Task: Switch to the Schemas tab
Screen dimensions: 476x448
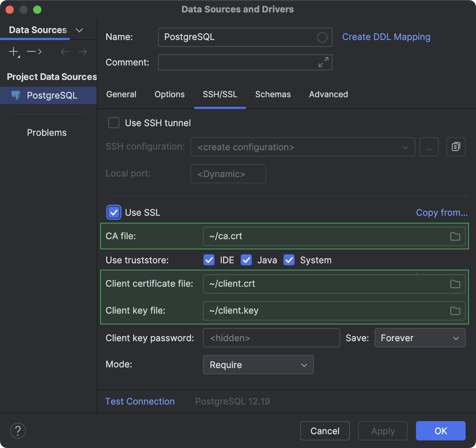Action: [x=273, y=94]
